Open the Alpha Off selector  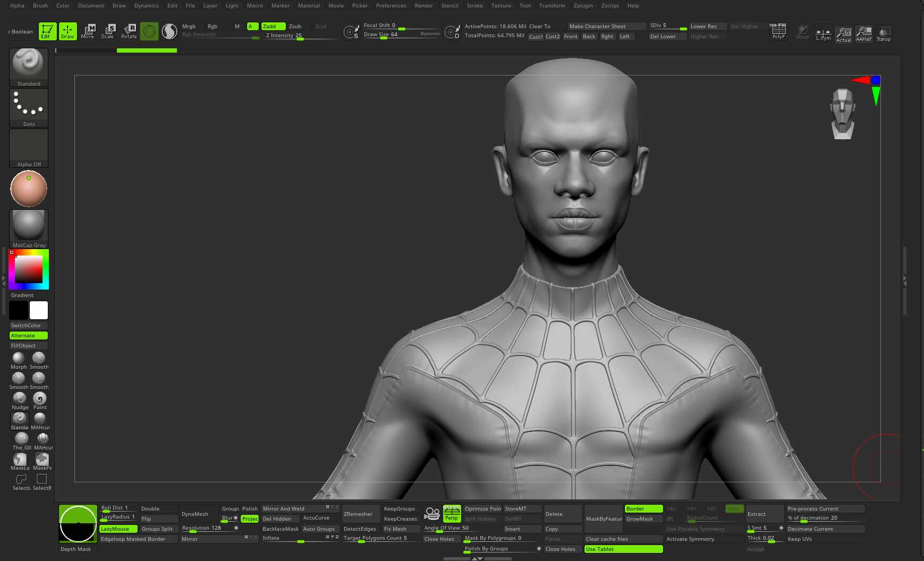pos(29,148)
